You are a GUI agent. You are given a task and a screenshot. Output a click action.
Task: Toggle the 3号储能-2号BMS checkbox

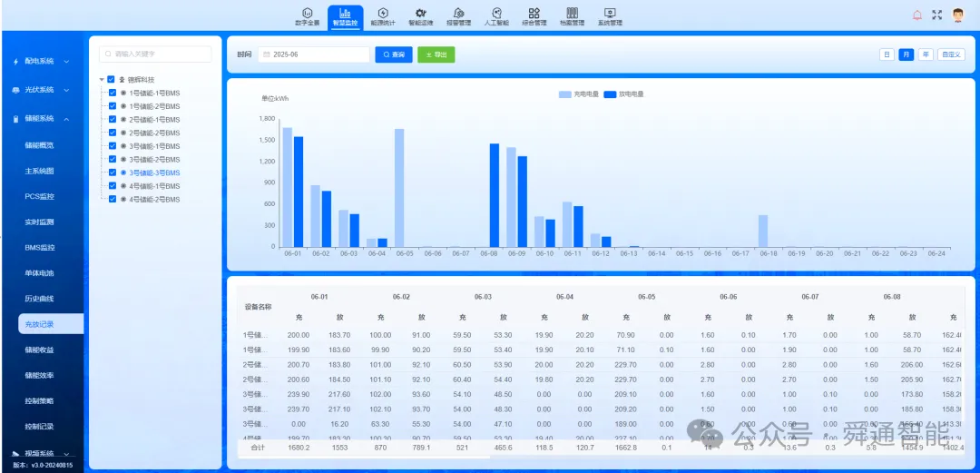coord(113,160)
